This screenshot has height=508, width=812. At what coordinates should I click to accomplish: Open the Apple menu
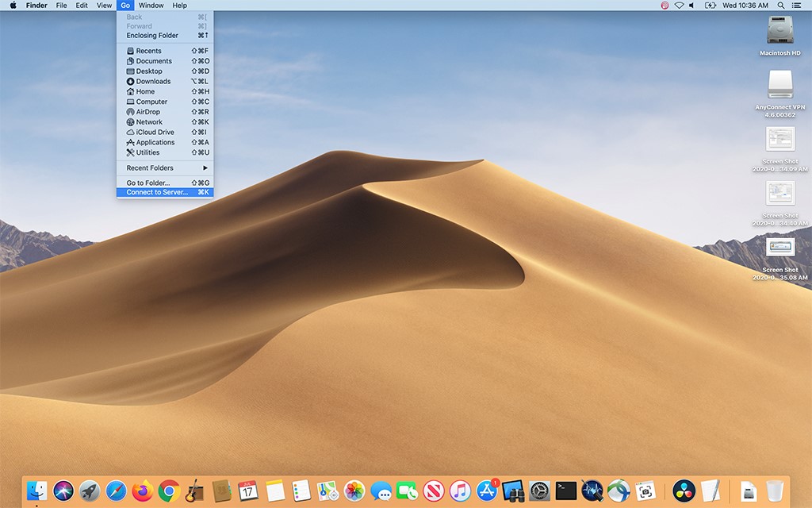13,6
